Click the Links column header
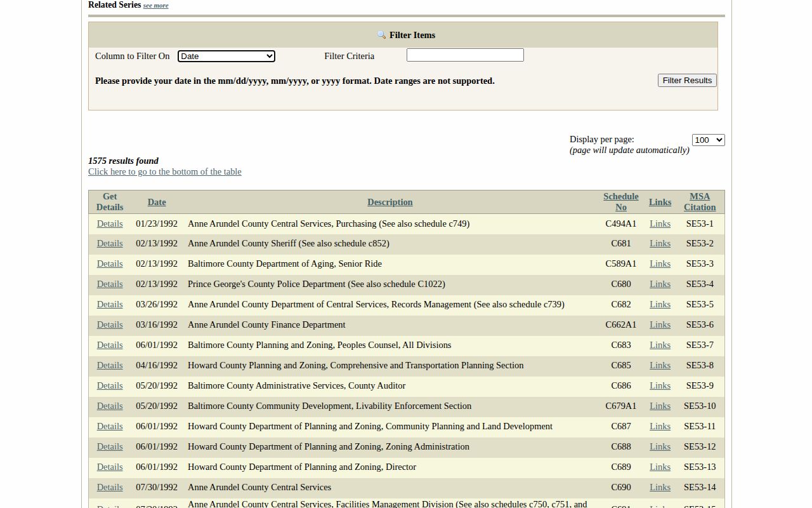This screenshot has height=508, width=812. (x=660, y=202)
